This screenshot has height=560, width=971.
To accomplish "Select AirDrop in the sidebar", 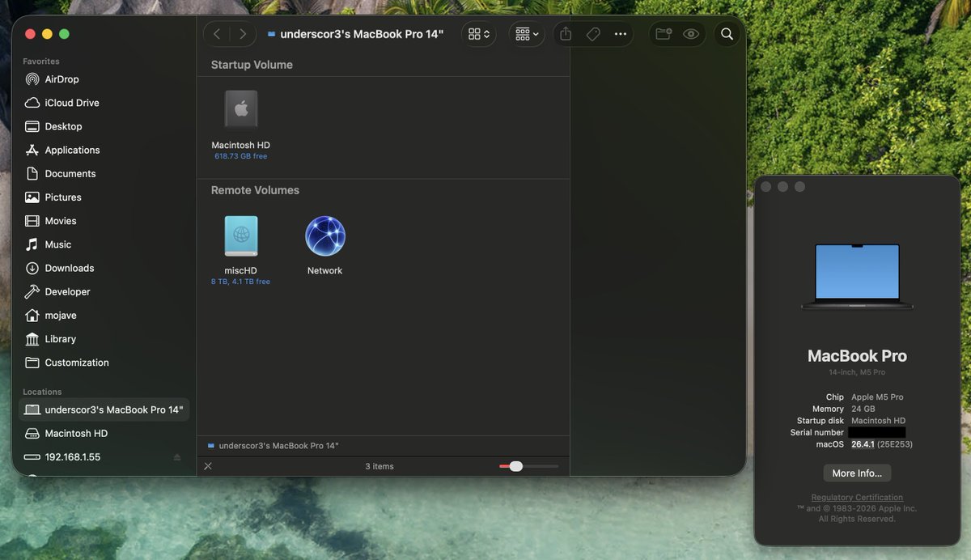I will point(104,79).
